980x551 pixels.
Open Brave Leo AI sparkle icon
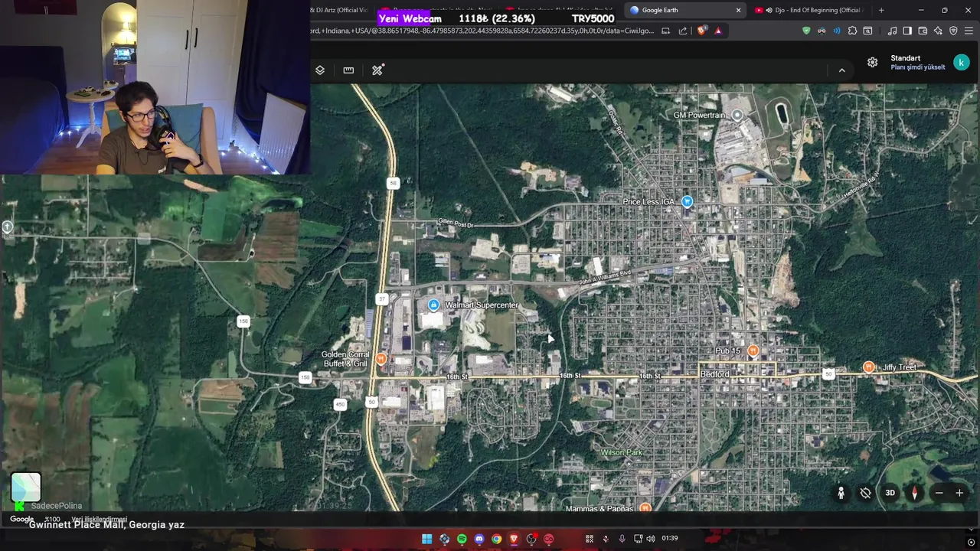938,31
